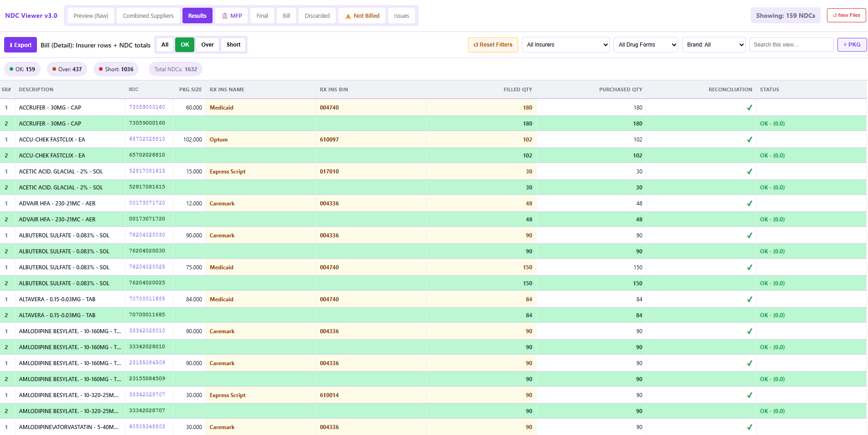This screenshot has width=868, height=435.
Task: Click the green checkmark for ACCRUFER row
Action: [x=749, y=108]
